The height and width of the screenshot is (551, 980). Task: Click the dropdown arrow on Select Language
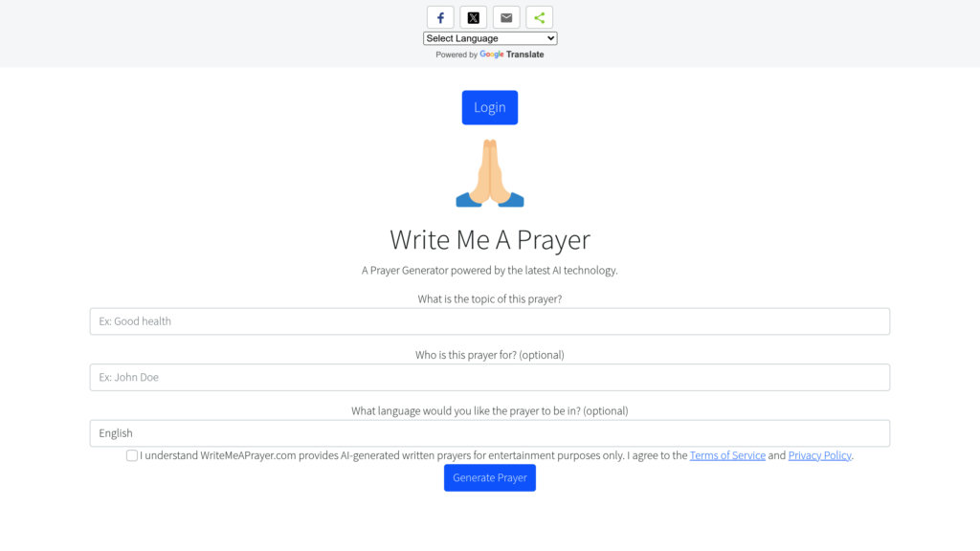(x=550, y=37)
